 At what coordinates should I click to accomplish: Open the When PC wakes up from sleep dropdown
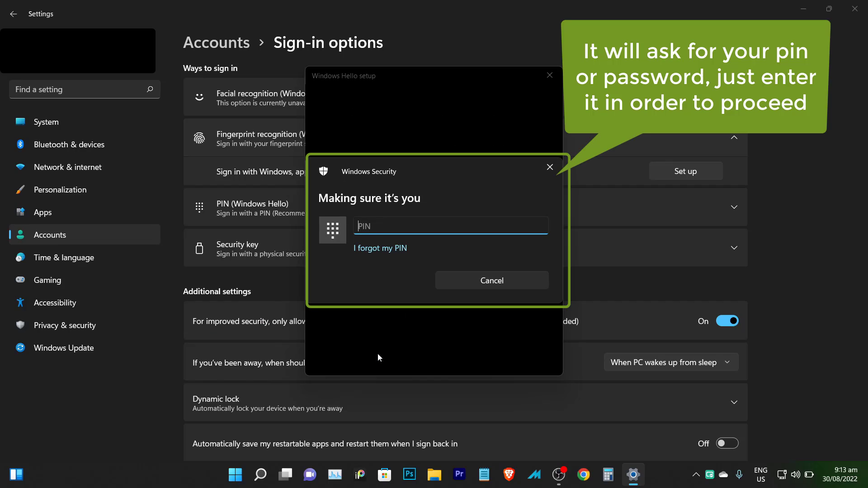pos(671,362)
